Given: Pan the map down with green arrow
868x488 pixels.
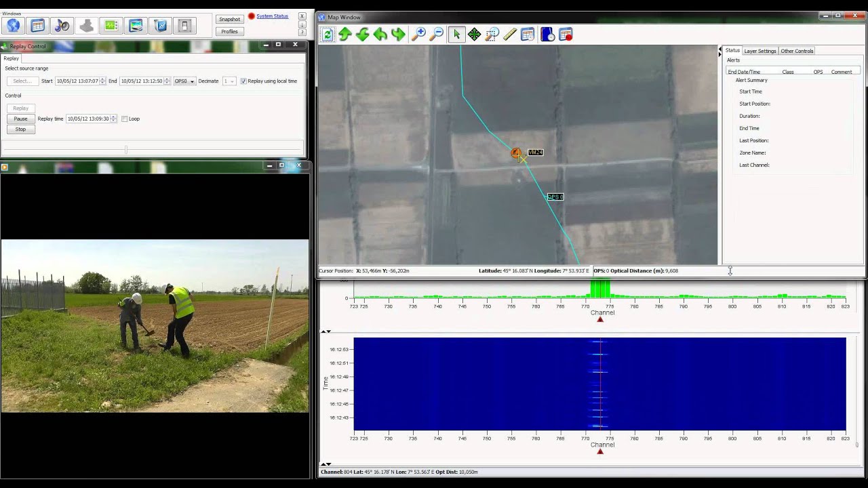Looking at the screenshot, I should [x=363, y=34].
